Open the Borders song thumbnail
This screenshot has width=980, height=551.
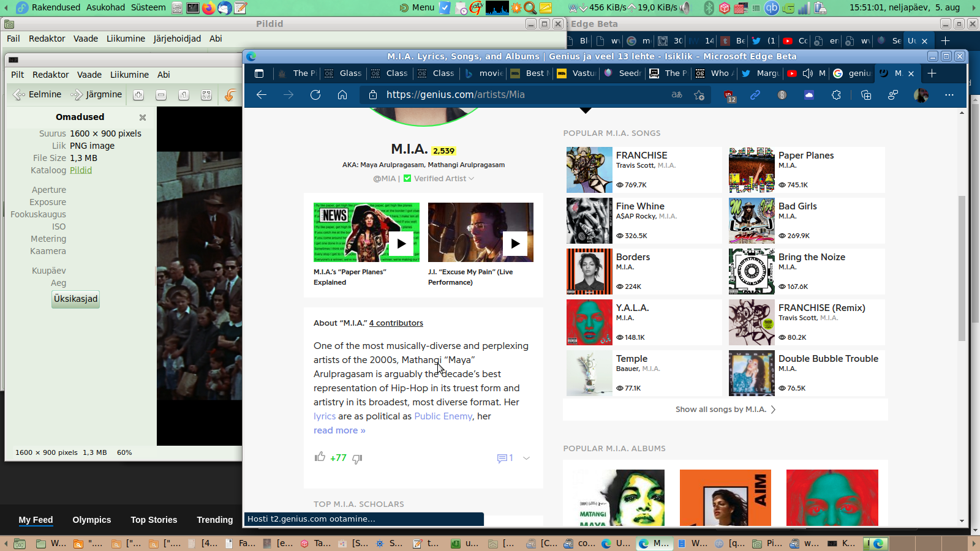589,271
